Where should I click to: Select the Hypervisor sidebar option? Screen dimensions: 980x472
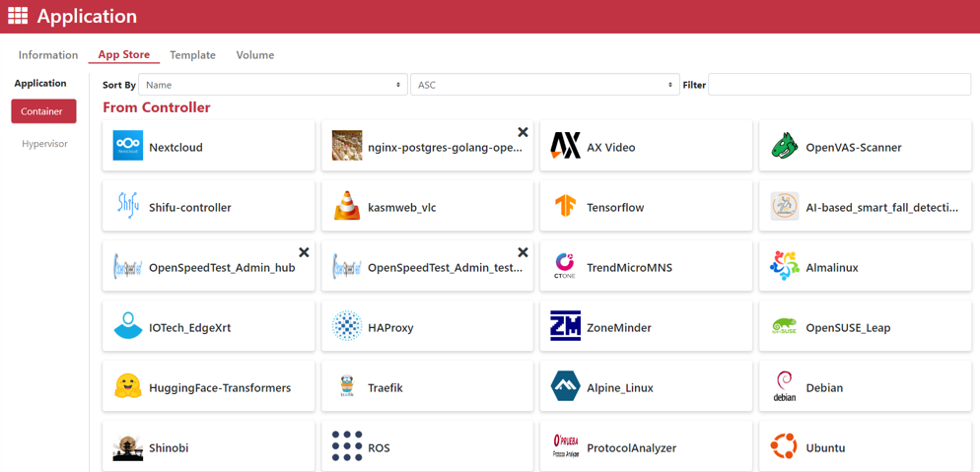coord(45,144)
